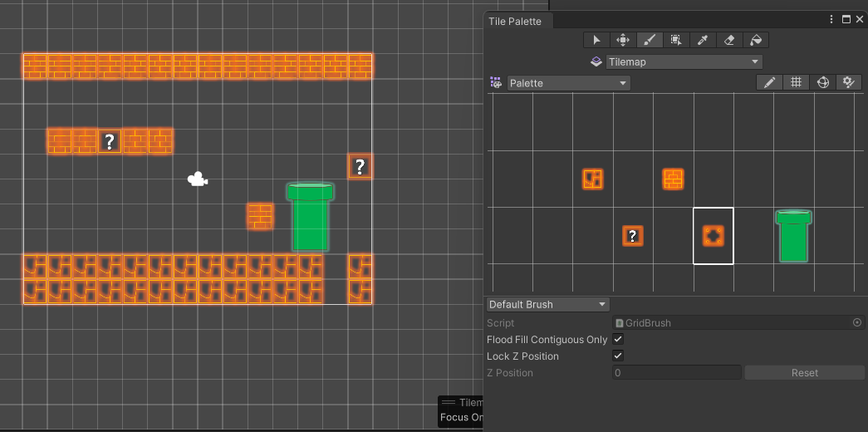The image size is (868, 432).
Task: Toggle palette gizmos globe button
Action: point(822,82)
